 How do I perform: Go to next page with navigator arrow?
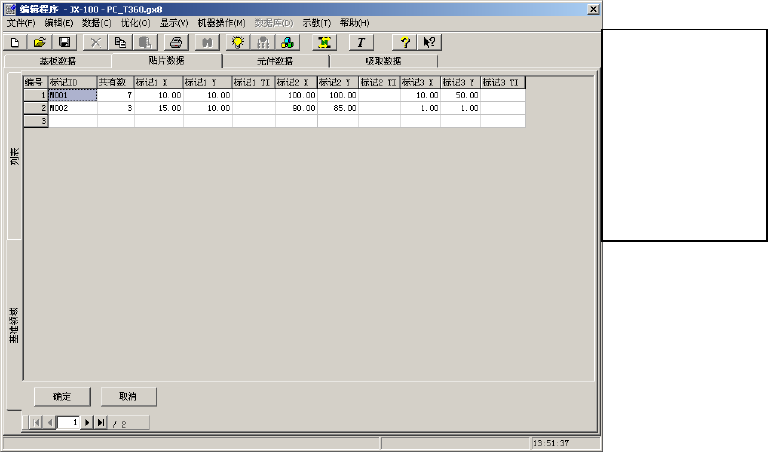point(87,423)
